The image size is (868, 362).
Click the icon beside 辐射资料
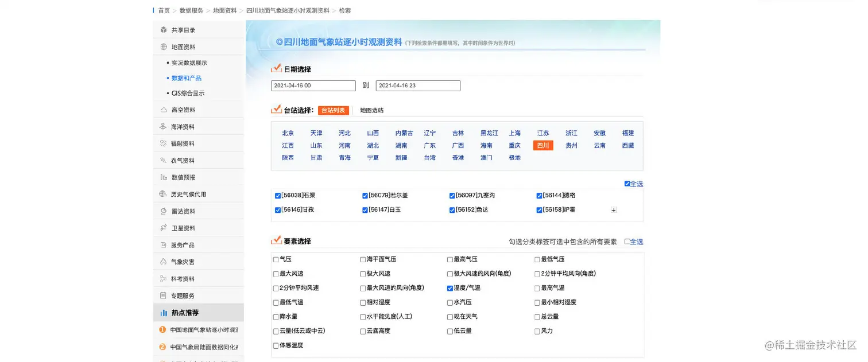pyautogui.click(x=164, y=143)
